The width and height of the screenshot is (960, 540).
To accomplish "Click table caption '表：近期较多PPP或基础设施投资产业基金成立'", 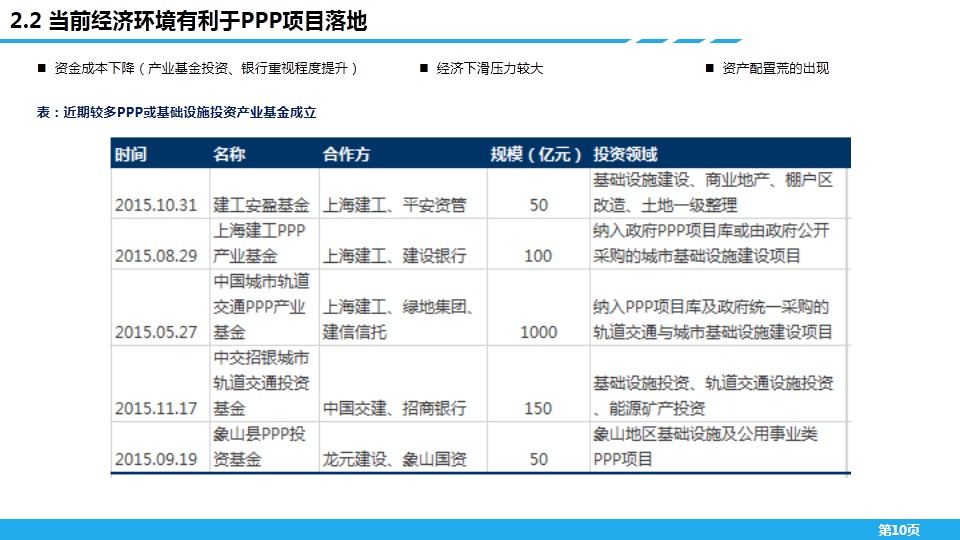I will click(176, 112).
